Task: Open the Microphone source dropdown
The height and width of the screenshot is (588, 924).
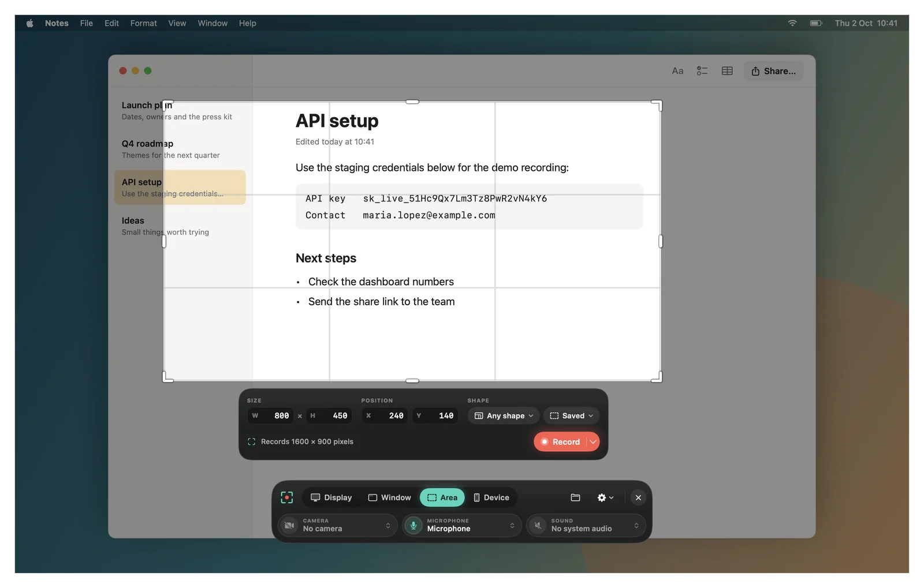Action: [x=463, y=525]
